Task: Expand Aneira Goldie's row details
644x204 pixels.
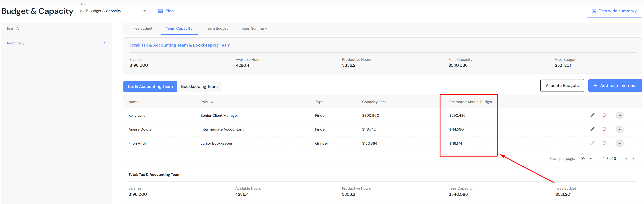Action: (619, 130)
